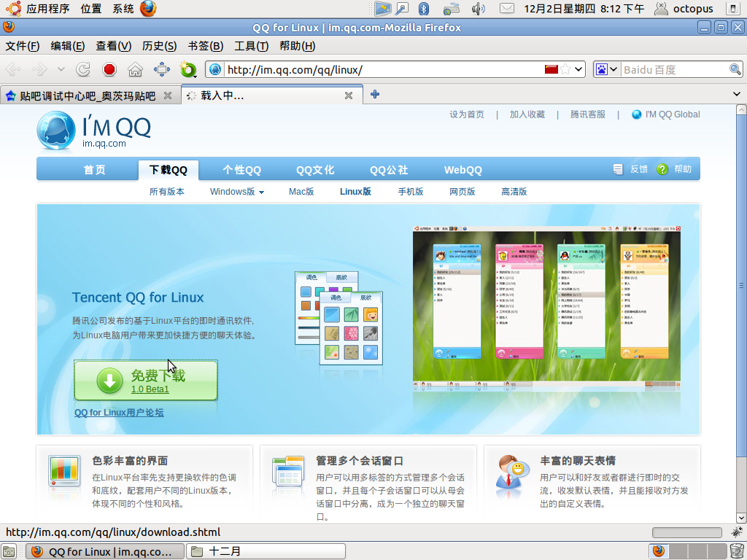Switch to the 十二月 window in the taskbar
The width and height of the screenshot is (747, 560).
[x=266, y=551]
